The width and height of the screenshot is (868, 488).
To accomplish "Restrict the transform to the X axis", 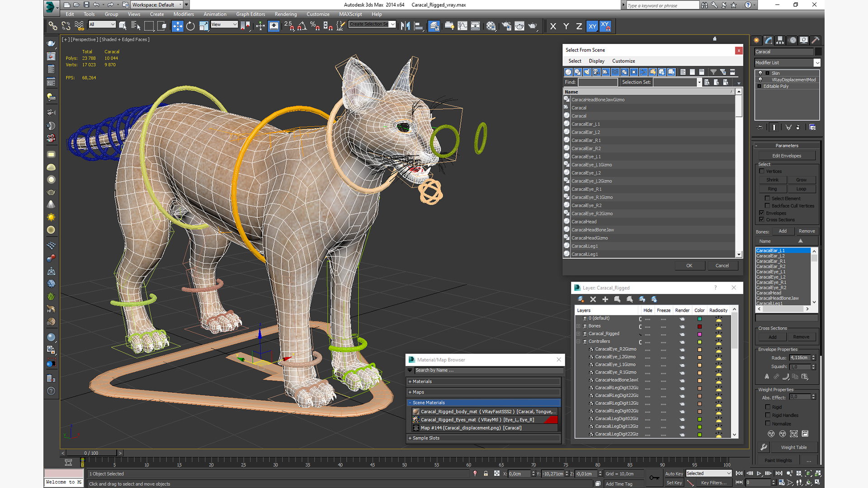I will (x=553, y=26).
